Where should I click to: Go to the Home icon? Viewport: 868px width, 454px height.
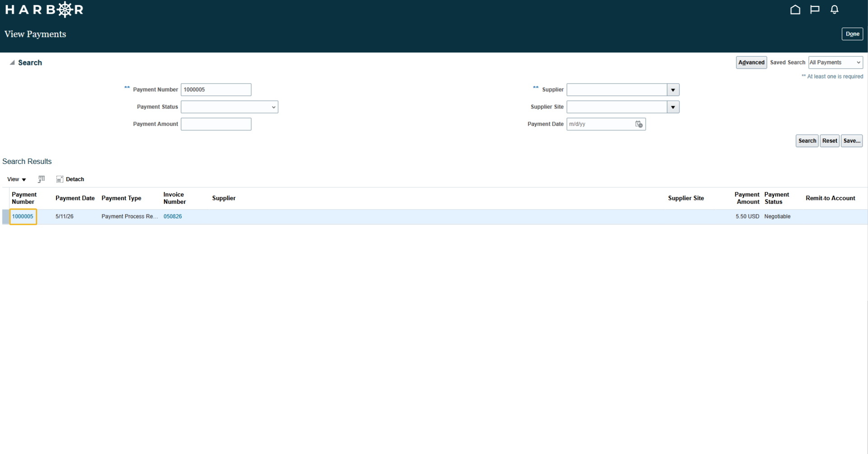(x=795, y=10)
